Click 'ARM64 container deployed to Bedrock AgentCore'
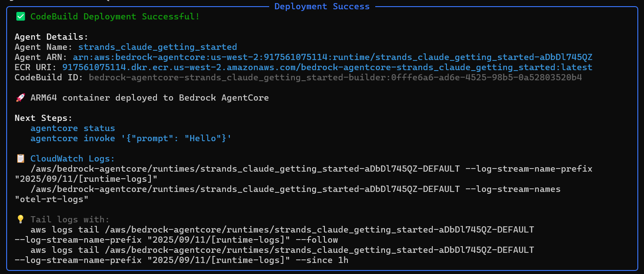Image resolution: width=644 pixels, height=274 pixels. [150, 98]
